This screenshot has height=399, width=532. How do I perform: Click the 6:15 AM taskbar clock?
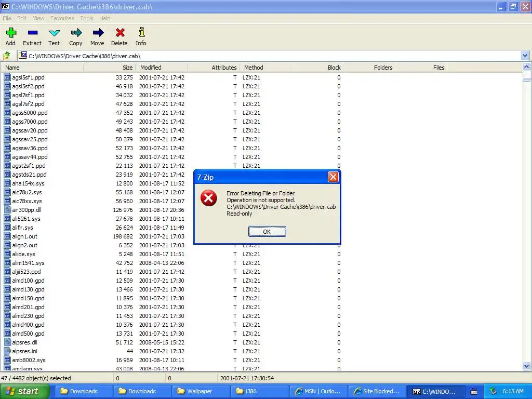(513, 391)
